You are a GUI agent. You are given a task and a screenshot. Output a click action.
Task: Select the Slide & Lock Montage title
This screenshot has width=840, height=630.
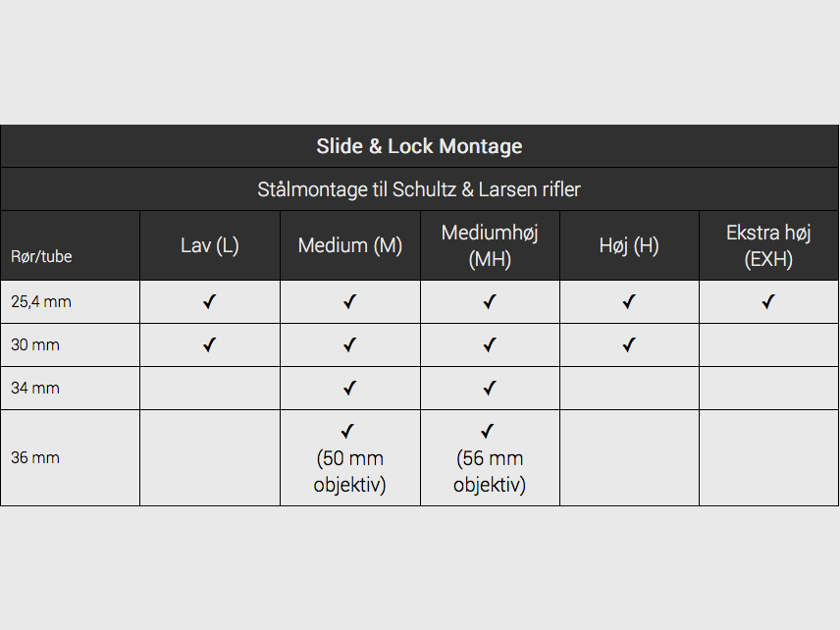click(419, 146)
